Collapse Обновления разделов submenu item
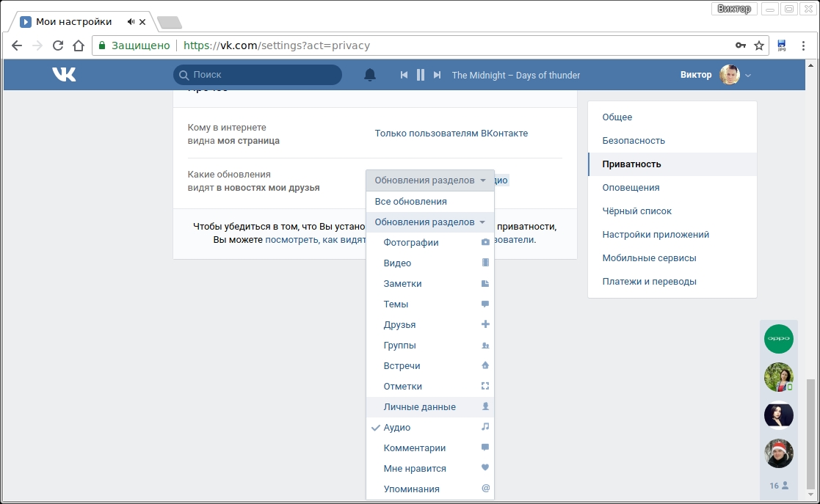 tap(430, 222)
